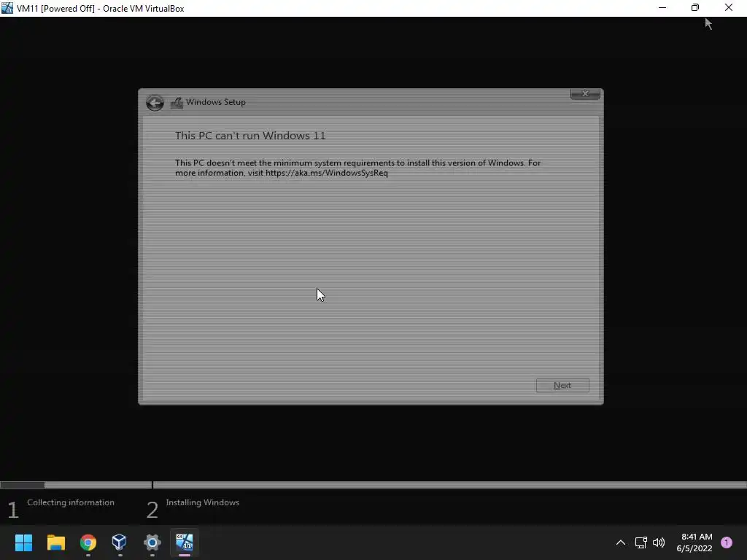Screen dimensions: 747x560
Task: Open VirtualBox Manager from the taskbar
Action: (x=120, y=542)
